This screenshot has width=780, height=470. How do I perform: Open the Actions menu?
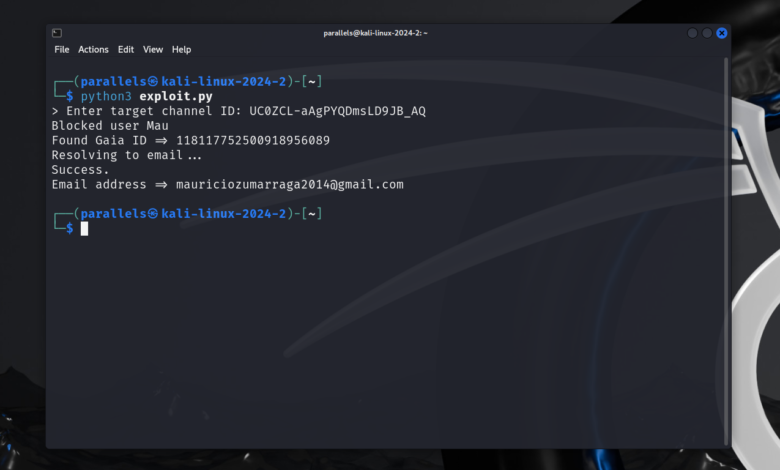pyautogui.click(x=93, y=49)
